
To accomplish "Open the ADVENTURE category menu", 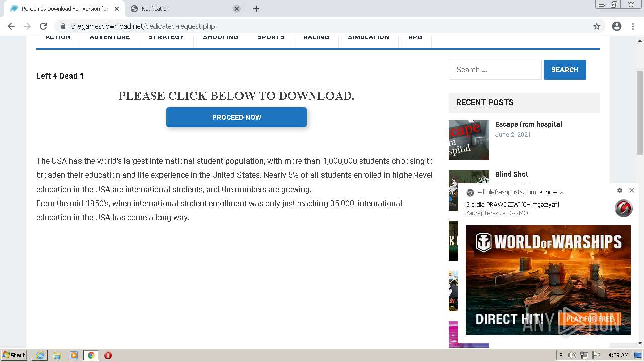I will [x=110, y=37].
